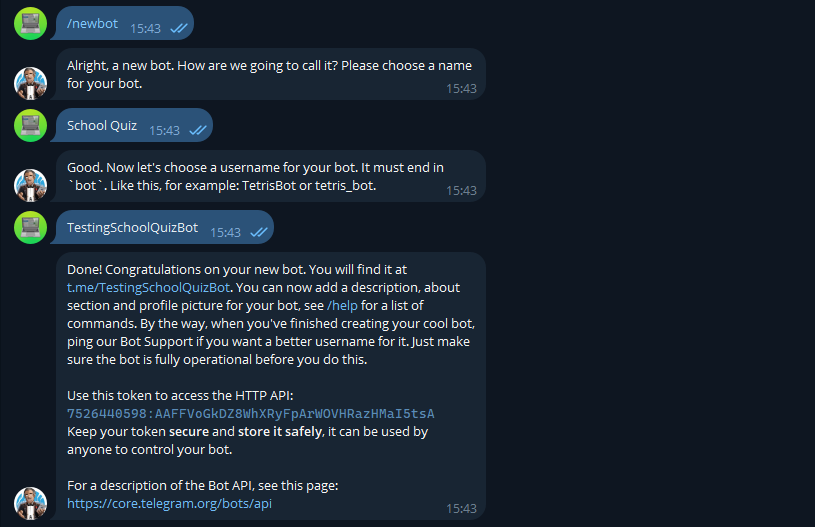Click the /newbot command text
The width and height of the screenshot is (815, 527).
[x=93, y=23]
